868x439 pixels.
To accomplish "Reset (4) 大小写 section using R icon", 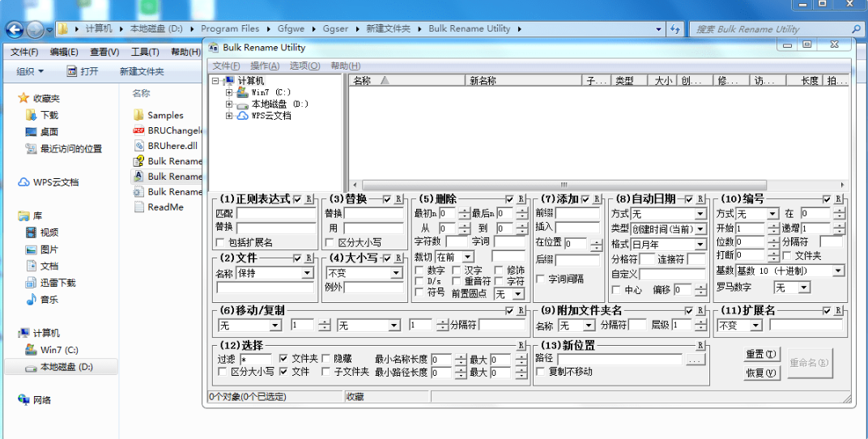I will click(x=399, y=258).
